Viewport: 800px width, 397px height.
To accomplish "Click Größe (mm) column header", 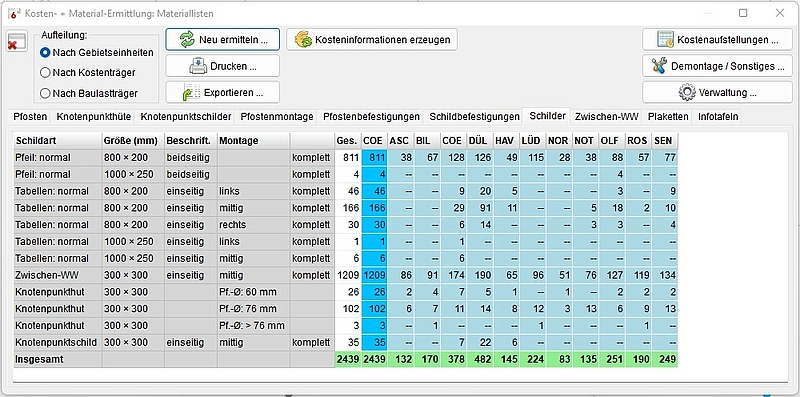I will click(x=133, y=141).
